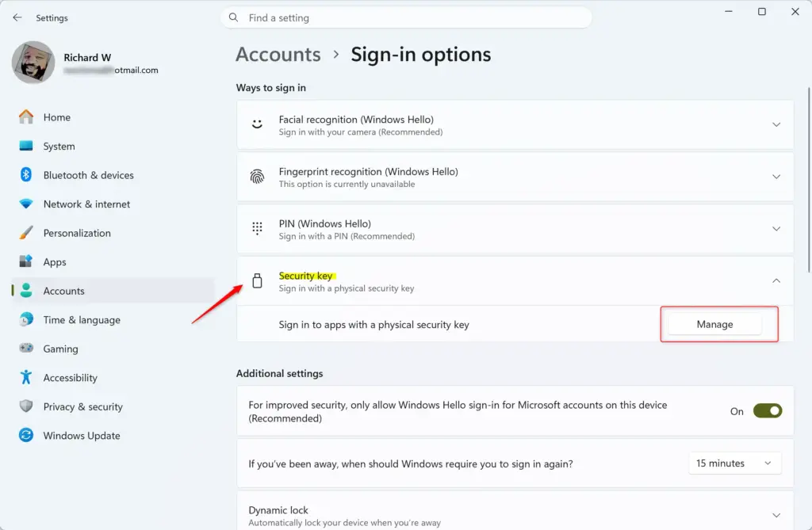Click the 'Sign-in options' page title
Image resolution: width=812 pixels, height=530 pixels.
(421, 55)
